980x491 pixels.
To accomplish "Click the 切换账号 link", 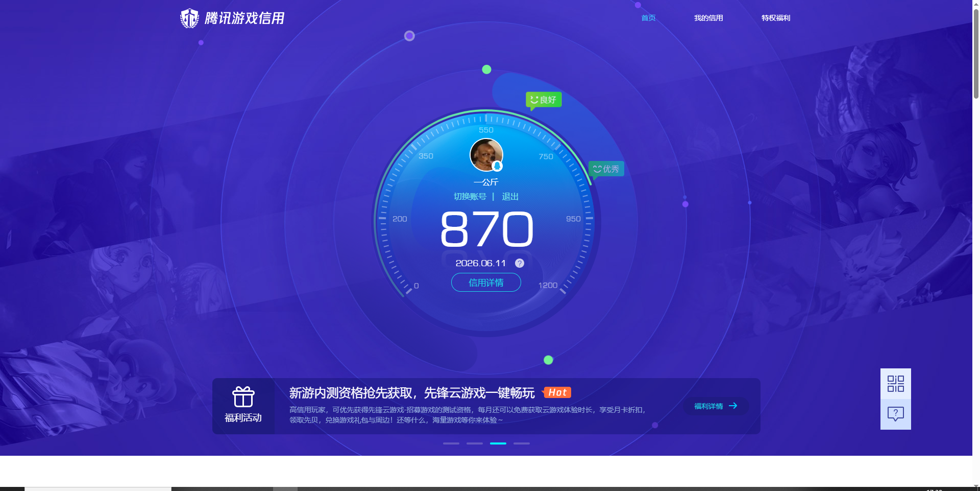I will point(470,197).
